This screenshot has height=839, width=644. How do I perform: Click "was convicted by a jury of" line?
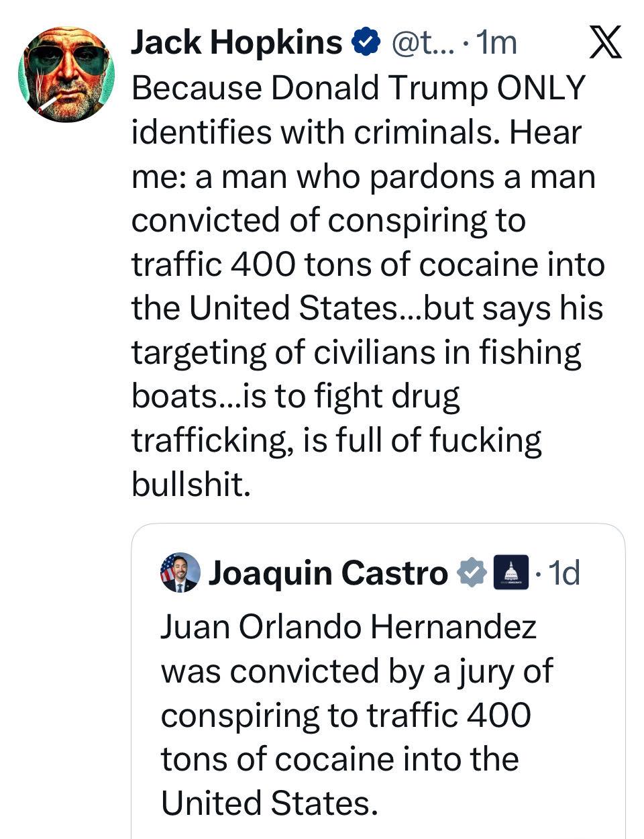tap(356, 671)
